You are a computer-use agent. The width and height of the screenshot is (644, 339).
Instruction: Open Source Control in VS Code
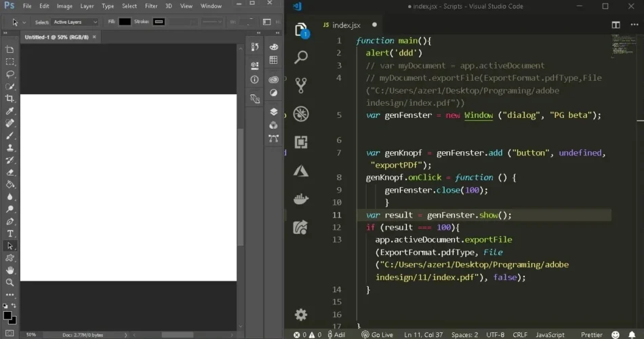(301, 85)
